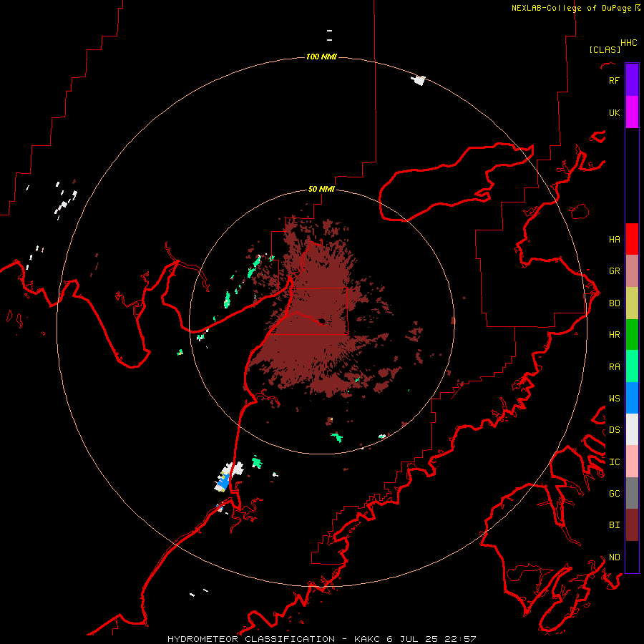The width and height of the screenshot is (644, 644).
Task: Click the 'KAKC' station identifier
Action: tap(367, 639)
